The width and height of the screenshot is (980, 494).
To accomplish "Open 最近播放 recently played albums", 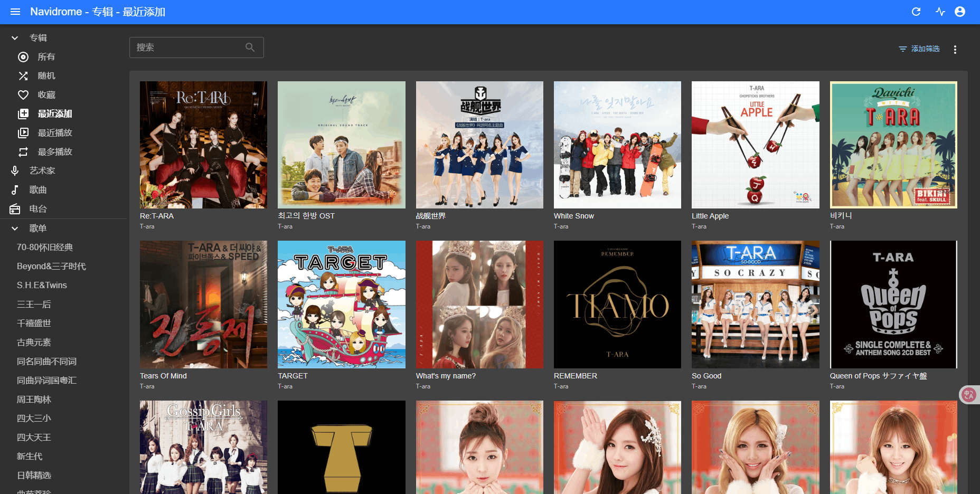I will [x=54, y=133].
